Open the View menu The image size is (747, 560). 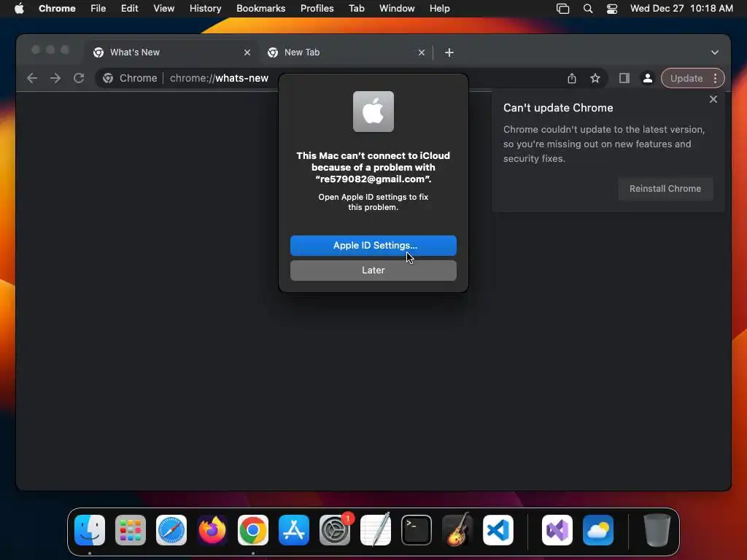[163, 9]
